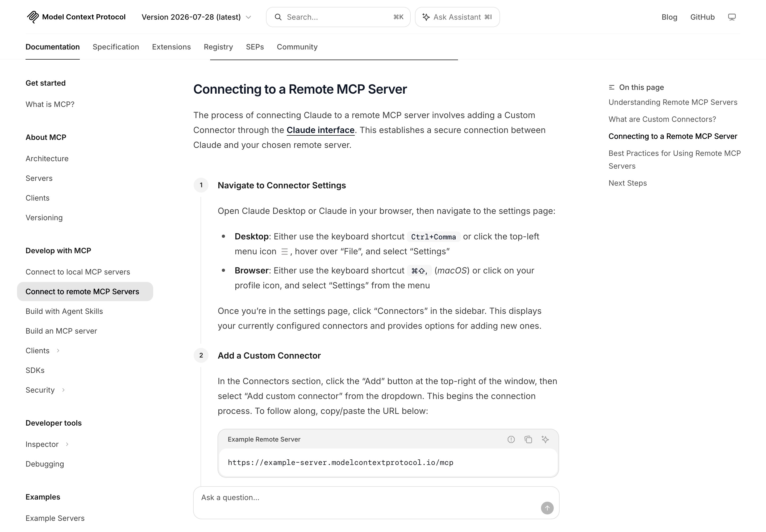Click the Ask Assistant sparkle icon
Image resolution: width=766 pixels, height=532 pixels.
click(426, 17)
